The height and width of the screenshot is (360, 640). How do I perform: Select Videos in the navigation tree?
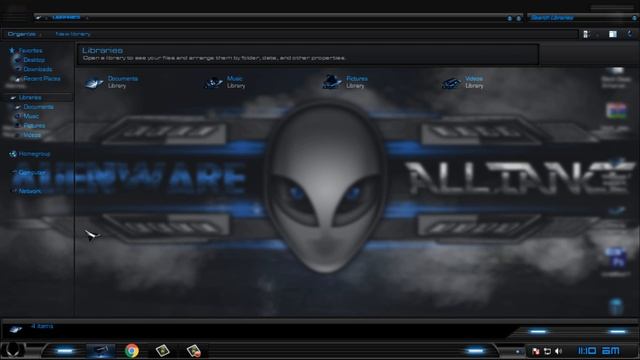32,135
